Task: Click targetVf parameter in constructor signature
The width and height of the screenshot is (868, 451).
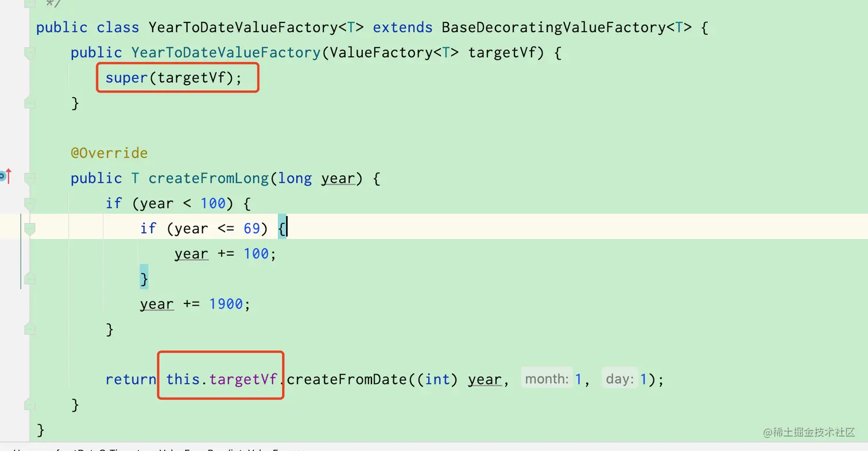Action: pyautogui.click(x=502, y=53)
